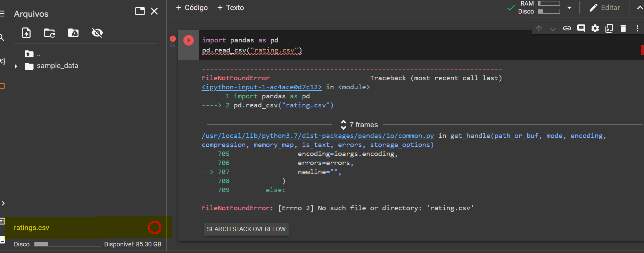Image resolution: width=644 pixels, height=253 pixels.
Task: Open command palette sidebar icon
Action: tap(2, 221)
